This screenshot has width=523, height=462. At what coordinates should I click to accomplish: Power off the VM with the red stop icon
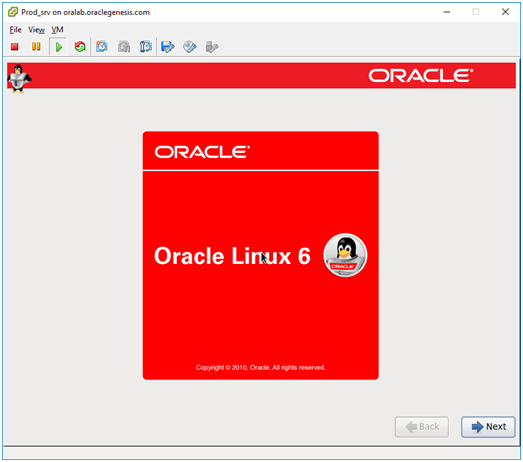[x=14, y=47]
